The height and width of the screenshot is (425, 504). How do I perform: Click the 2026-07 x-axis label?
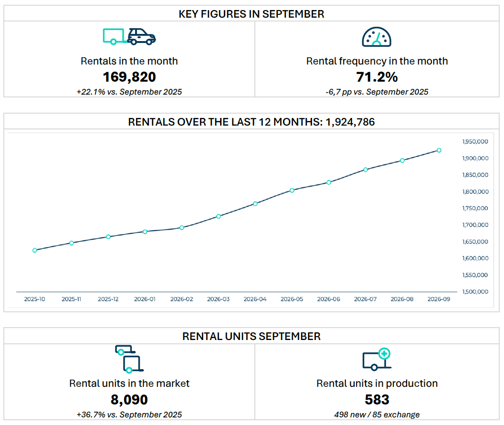coord(366,299)
